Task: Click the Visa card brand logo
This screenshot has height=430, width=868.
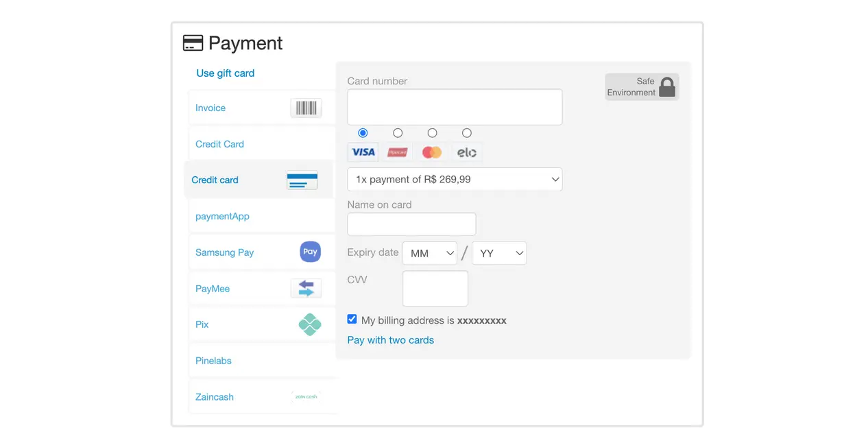Action: click(363, 152)
